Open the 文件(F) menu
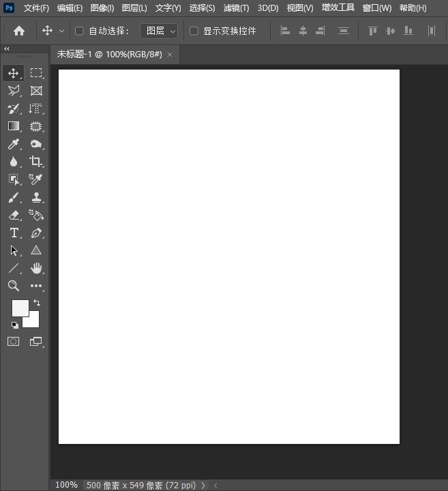 pyautogui.click(x=36, y=8)
